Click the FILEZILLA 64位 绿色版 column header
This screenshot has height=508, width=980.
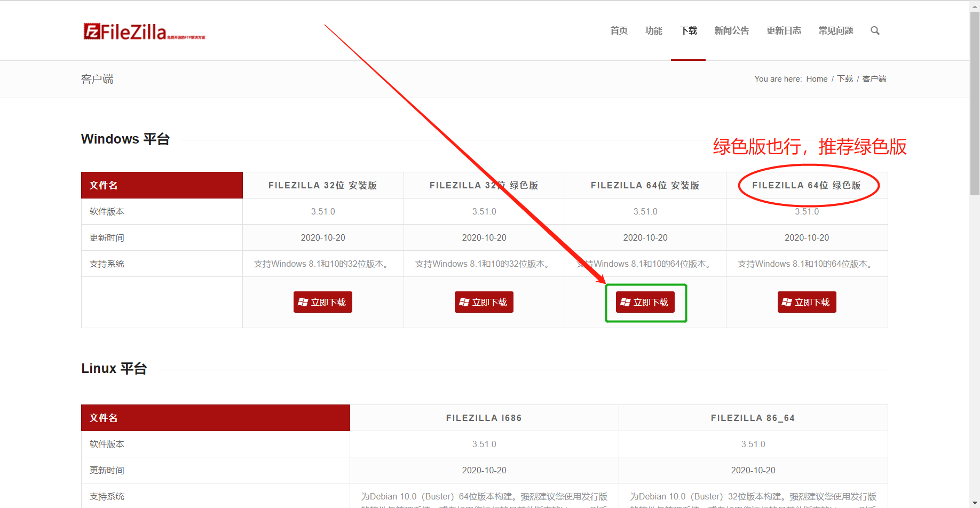pyautogui.click(x=807, y=185)
